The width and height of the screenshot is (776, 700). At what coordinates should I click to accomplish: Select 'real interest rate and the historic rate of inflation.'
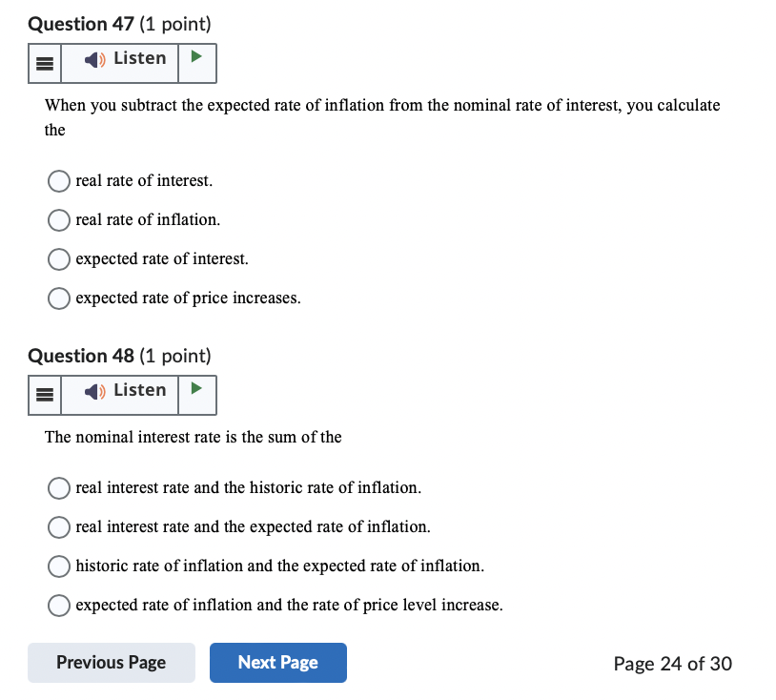coord(58,488)
